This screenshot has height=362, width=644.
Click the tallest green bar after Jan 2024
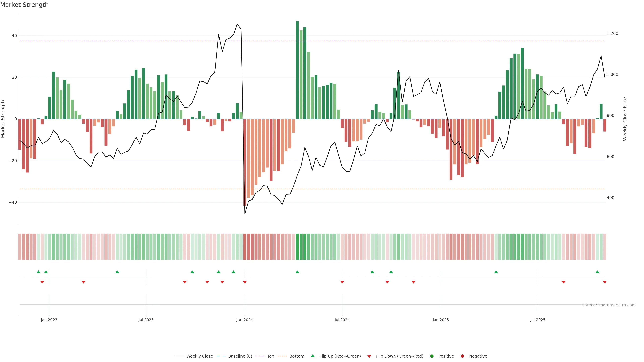point(297,70)
